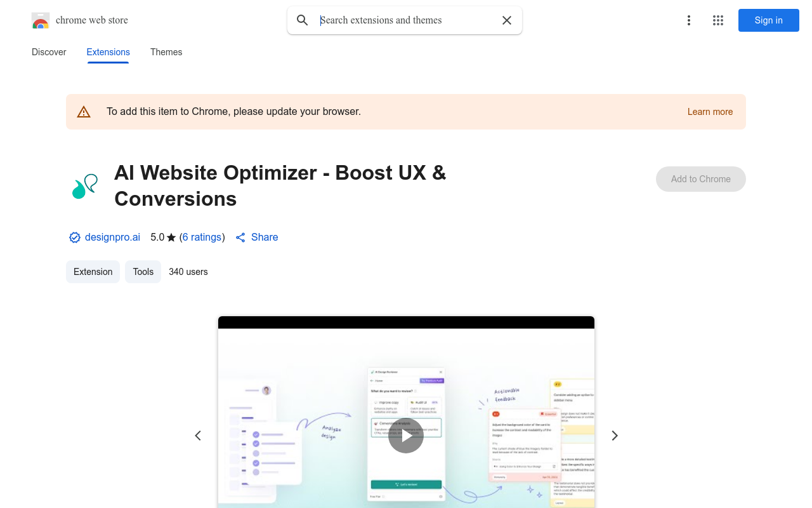This screenshot has width=812, height=508.
Task: Open the designpro.ai publisher link
Action: pos(112,237)
